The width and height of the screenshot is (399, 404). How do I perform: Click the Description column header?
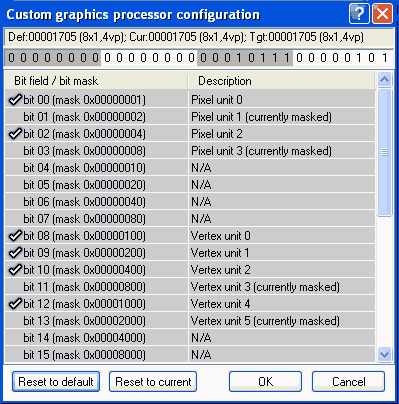[282, 81]
